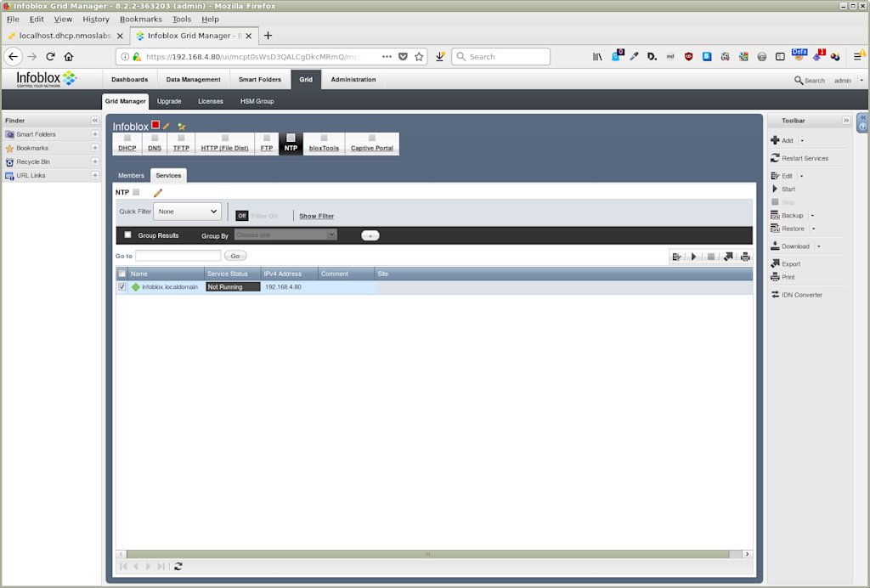
Task: Click the Start play icon in Toolbar
Action: coord(775,189)
